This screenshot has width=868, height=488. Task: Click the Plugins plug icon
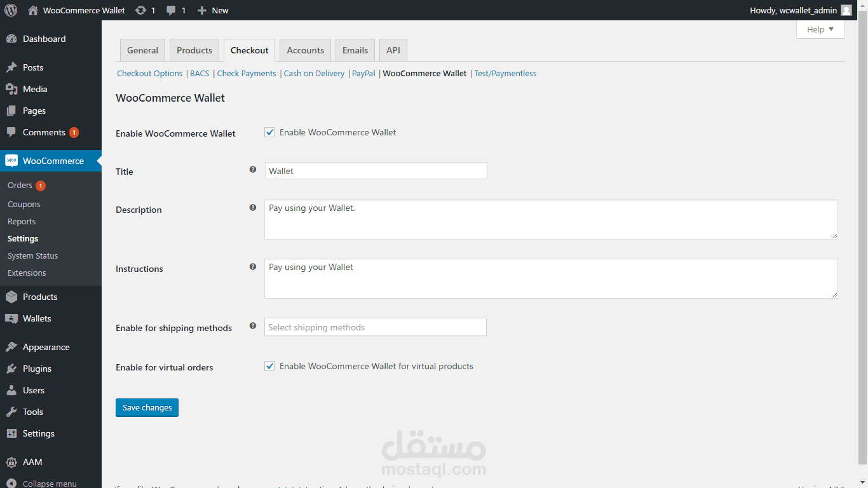pos(11,369)
